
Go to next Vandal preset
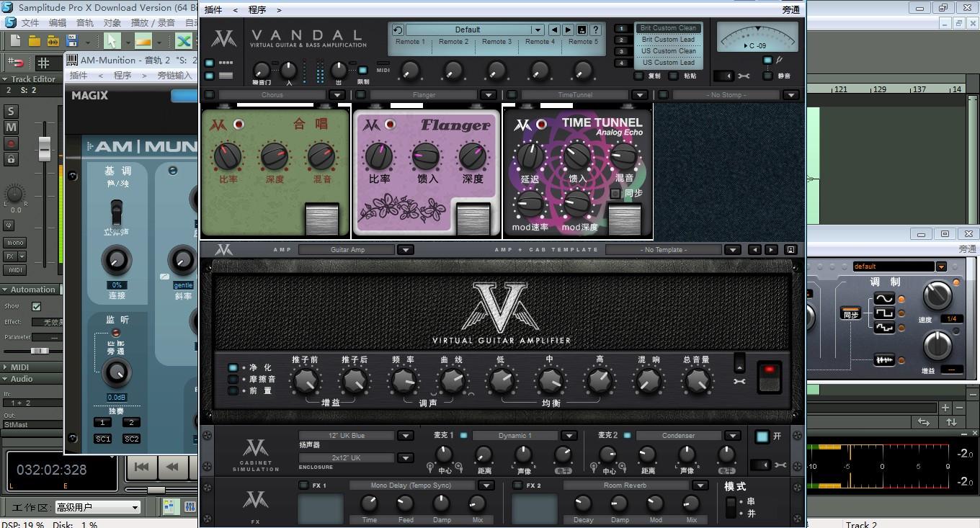point(568,30)
